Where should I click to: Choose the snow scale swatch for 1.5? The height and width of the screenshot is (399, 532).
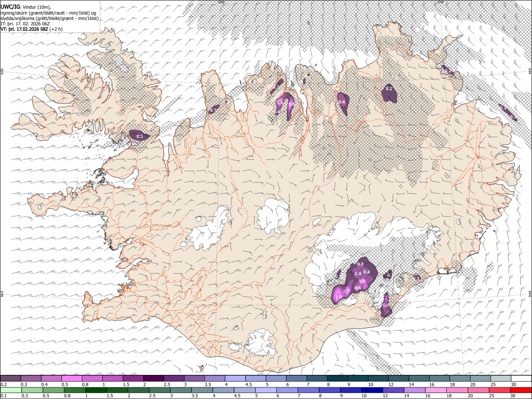[133, 379]
